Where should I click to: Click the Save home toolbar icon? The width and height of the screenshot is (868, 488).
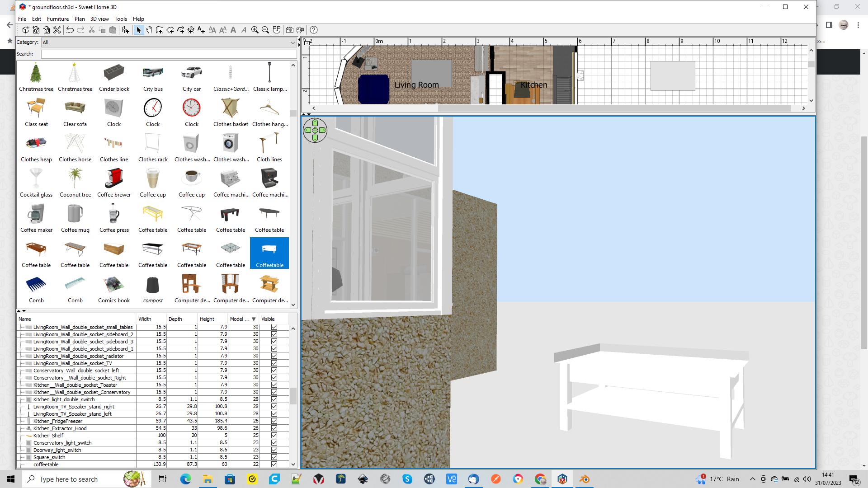coord(47,30)
